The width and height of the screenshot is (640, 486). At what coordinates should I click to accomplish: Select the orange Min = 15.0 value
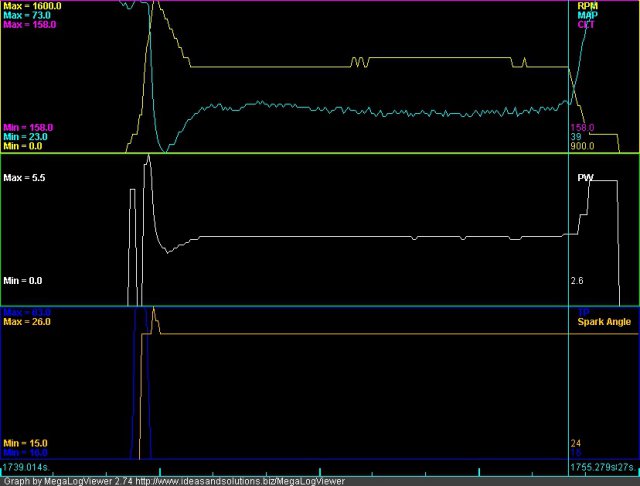(26, 442)
